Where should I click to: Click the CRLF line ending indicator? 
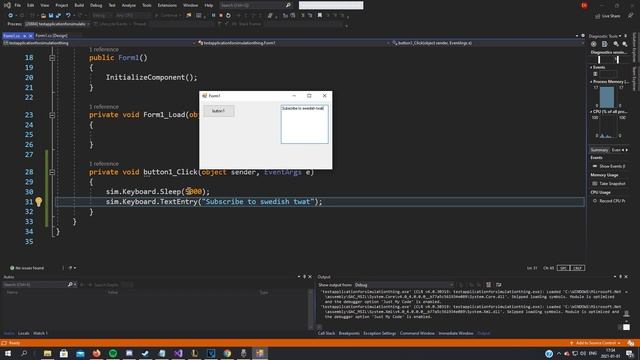coord(577,268)
